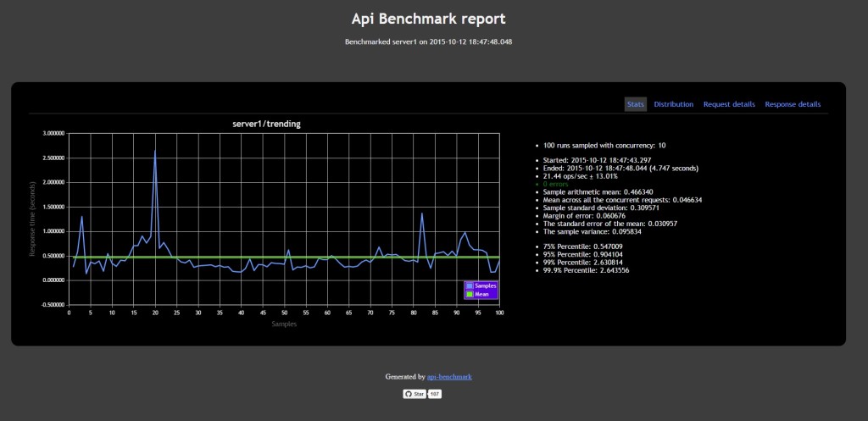Click '95% Percentile: 0.904104'
The height and width of the screenshot is (421, 868).
(585, 254)
